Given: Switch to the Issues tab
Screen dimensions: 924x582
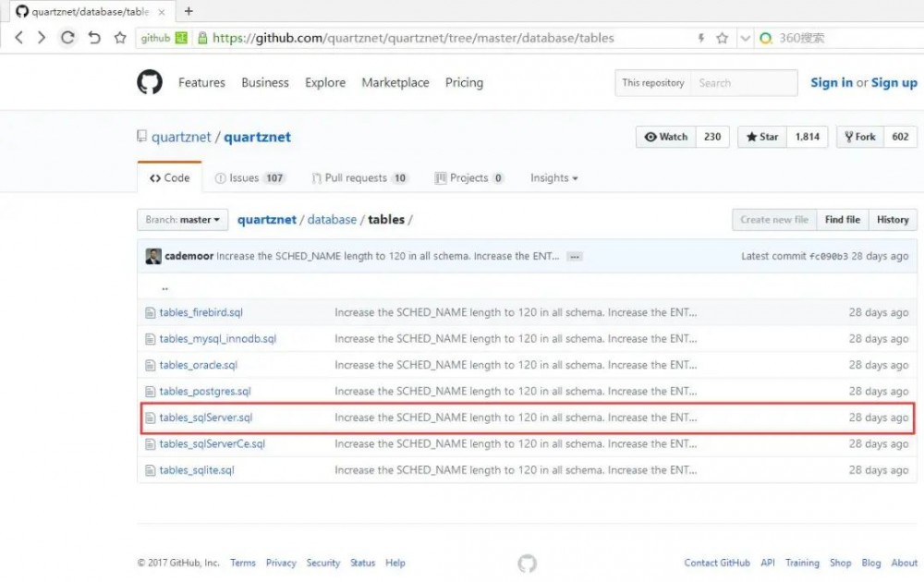Looking at the screenshot, I should (x=248, y=177).
